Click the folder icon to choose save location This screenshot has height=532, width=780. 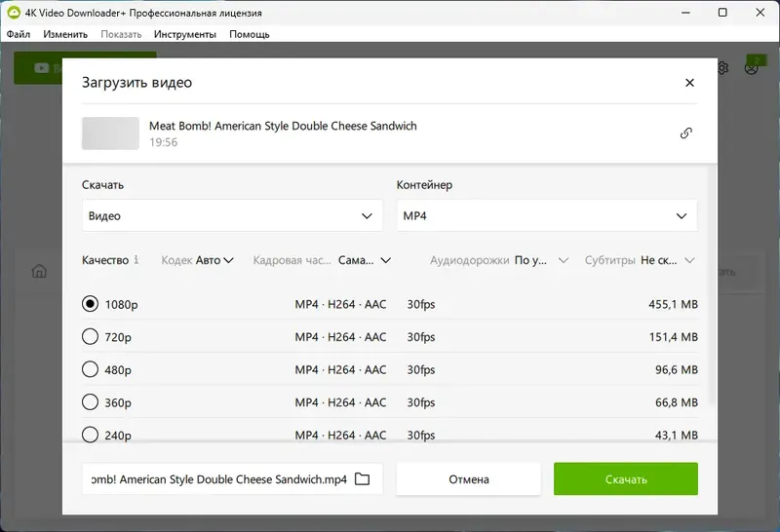(x=363, y=479)
